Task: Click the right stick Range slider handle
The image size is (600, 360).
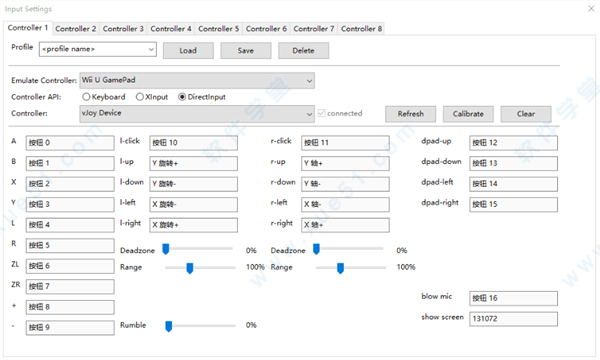Action: coord(340,268)
